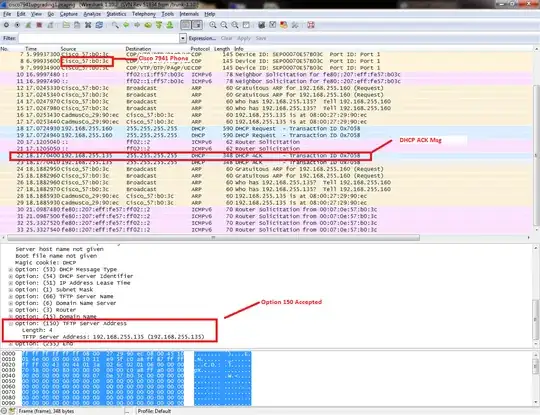540x415 pixels.
Task: Select packet 18 DHCP Request row
Action: pyautogui.click(x=267, y=128)
